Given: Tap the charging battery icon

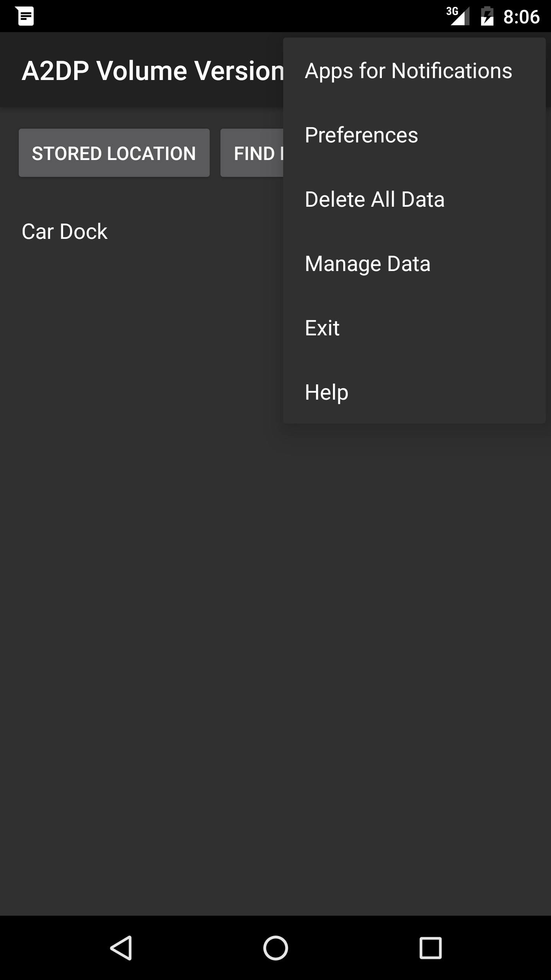Looking at the screenshot, I should coord(487,16).
